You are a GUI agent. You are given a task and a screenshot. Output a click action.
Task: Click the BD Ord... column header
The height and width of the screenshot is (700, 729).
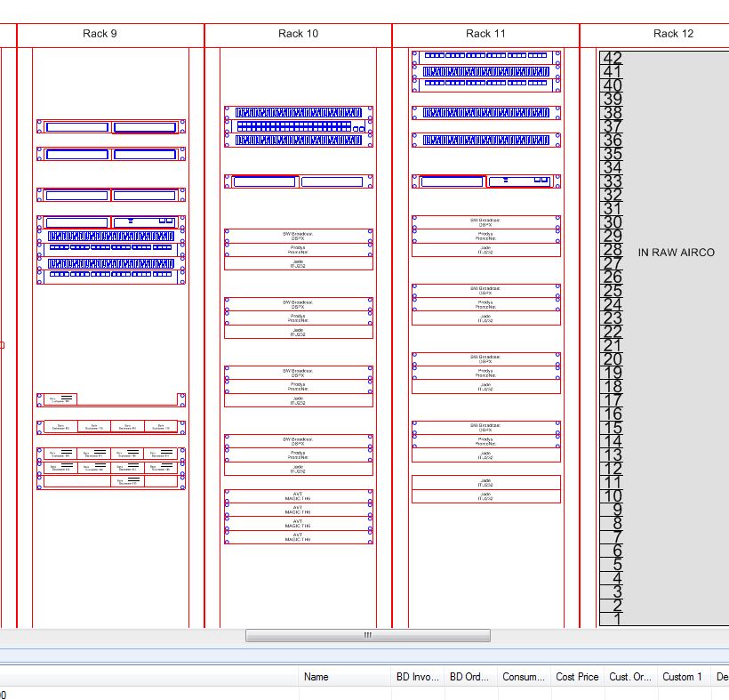tap(470, 677)
